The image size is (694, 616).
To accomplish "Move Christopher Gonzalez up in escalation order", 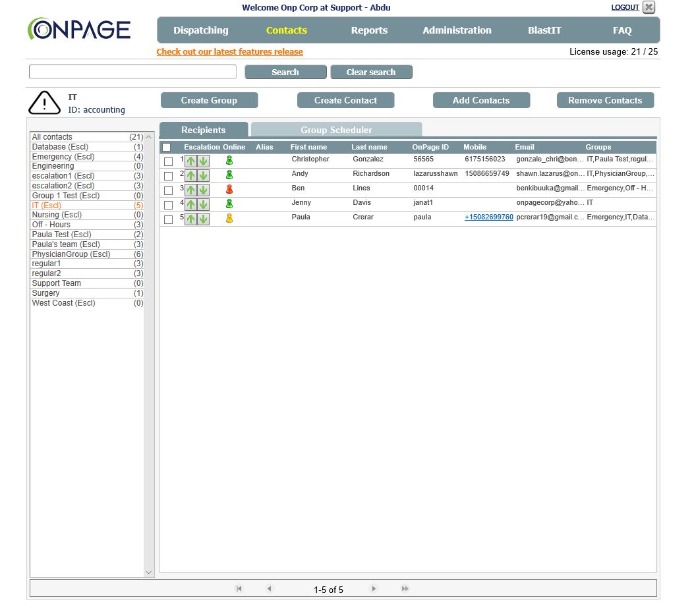I will pos(190,161).
